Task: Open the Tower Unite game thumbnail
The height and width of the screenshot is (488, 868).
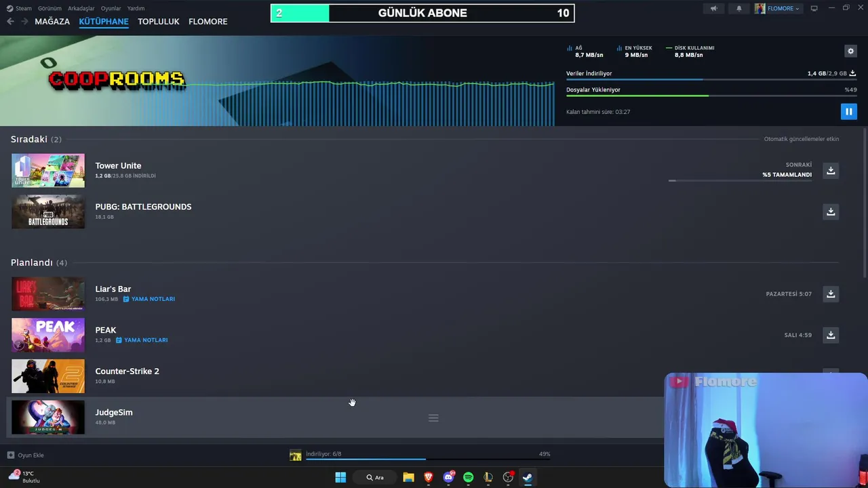Action: 48,170
